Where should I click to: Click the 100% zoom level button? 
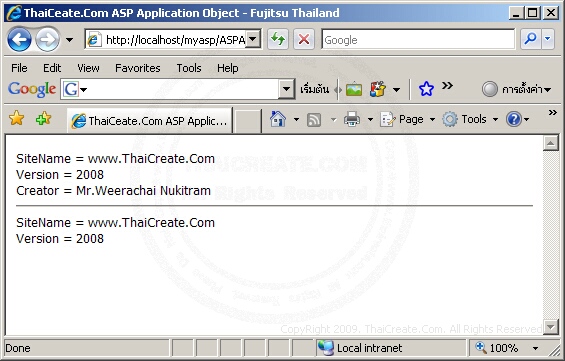tap(497, 348)
